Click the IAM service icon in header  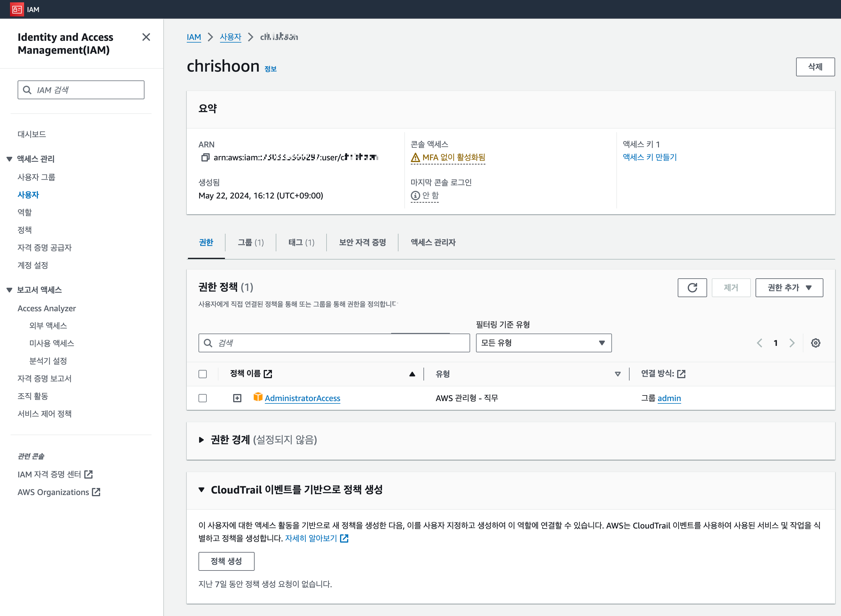tap(17, 9)
